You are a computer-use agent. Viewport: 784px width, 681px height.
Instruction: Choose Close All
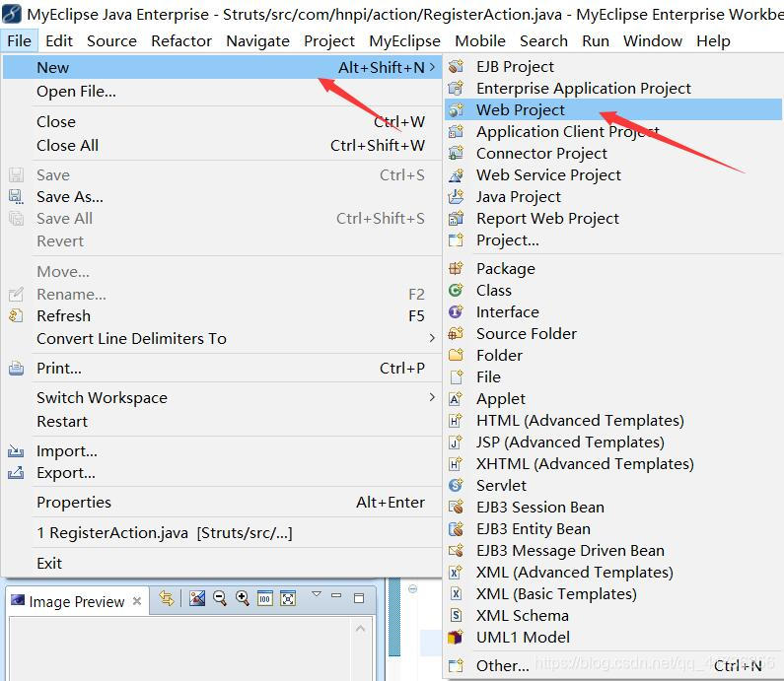click(223, 146)
